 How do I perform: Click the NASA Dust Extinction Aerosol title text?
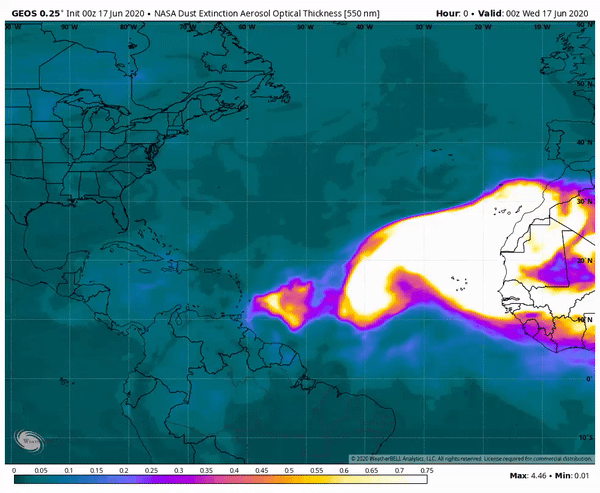point(267,13)
